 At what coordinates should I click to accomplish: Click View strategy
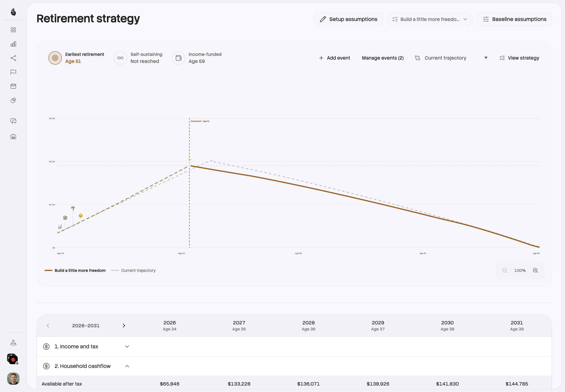pos(519,58)
